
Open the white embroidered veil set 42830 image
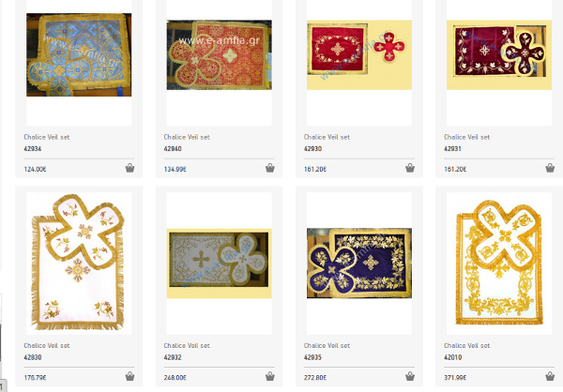pos(79,264)
